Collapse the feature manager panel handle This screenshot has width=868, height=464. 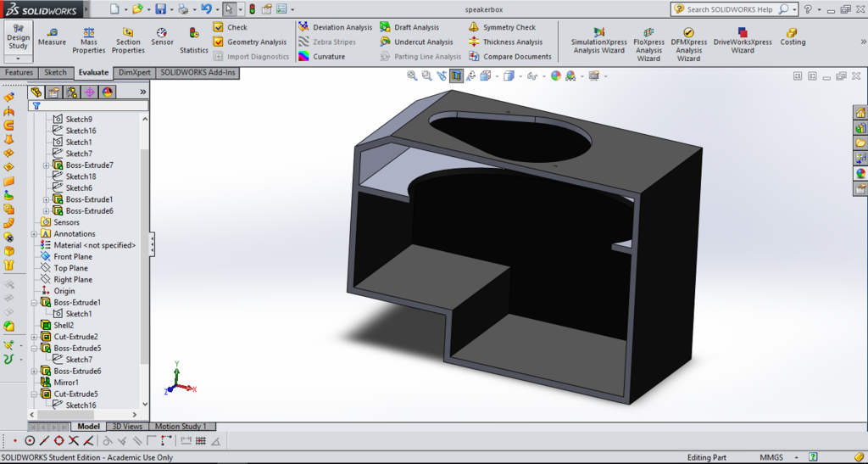click(152, 244)
